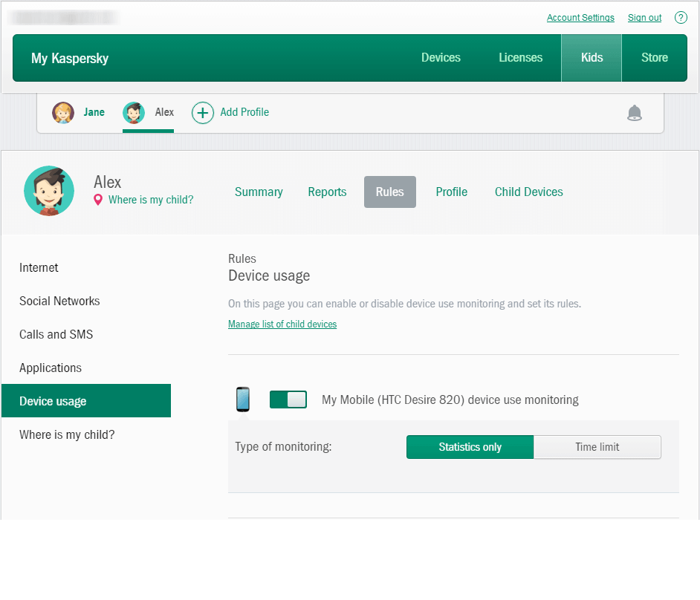
Task: Open the help question mark icon
Action: pyautogui.click(x=681, y=17)
